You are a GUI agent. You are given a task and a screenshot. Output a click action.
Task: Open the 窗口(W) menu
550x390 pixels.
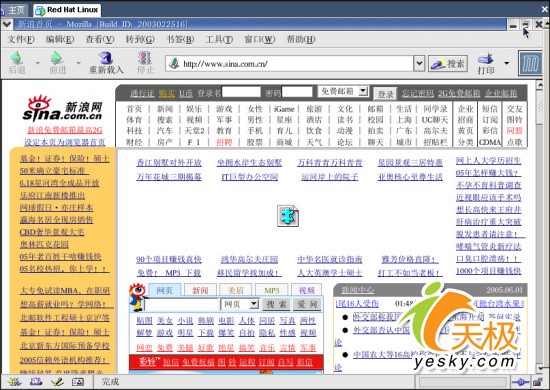point(260,39)
